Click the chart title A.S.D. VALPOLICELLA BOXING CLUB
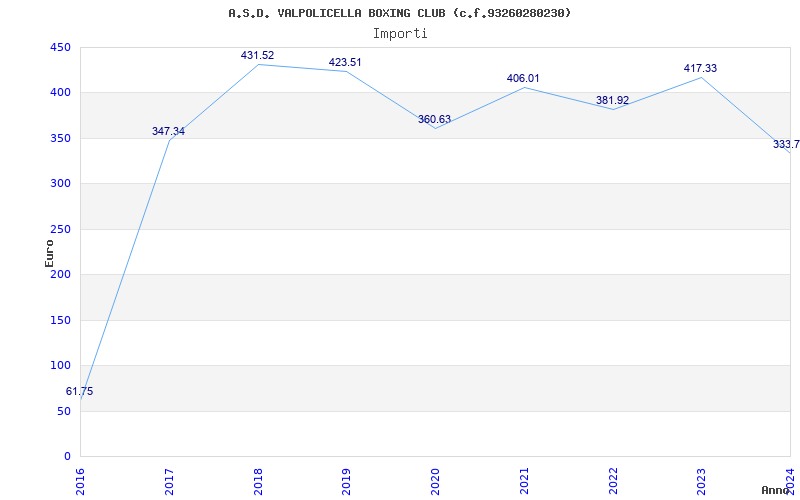The height and width of the screenshot is (500, 800). pyautogui.click(x=399, y=13)
